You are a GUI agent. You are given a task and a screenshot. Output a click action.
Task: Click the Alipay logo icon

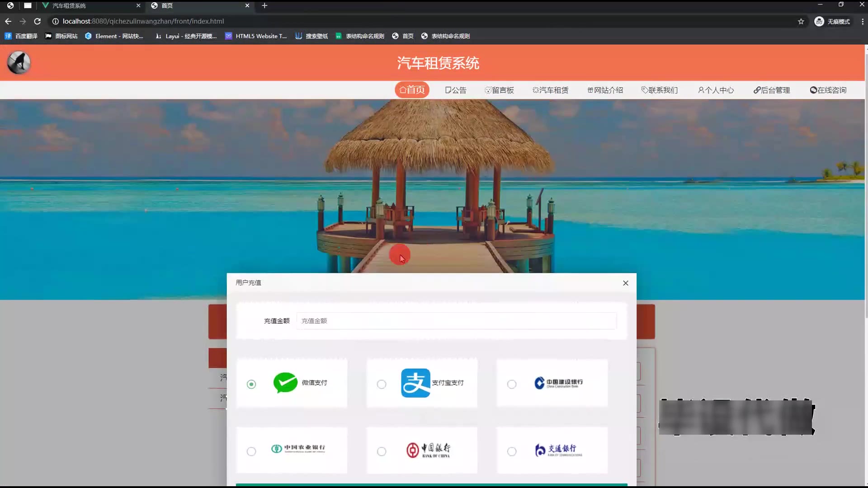pos(415,383)
